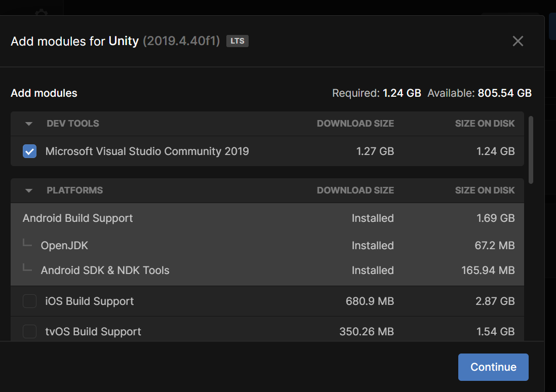
Task: Click the PLATFORMS section header title
Action: tap(75, 190)
